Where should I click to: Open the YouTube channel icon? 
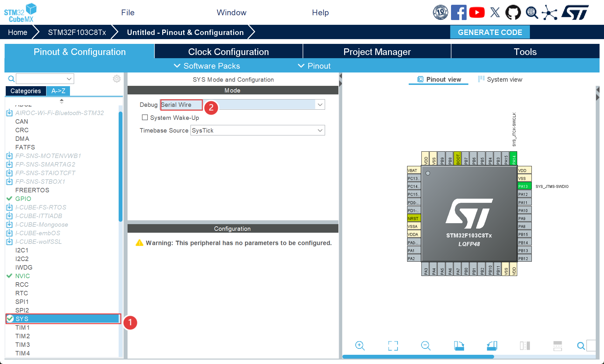tap(477, 12)
